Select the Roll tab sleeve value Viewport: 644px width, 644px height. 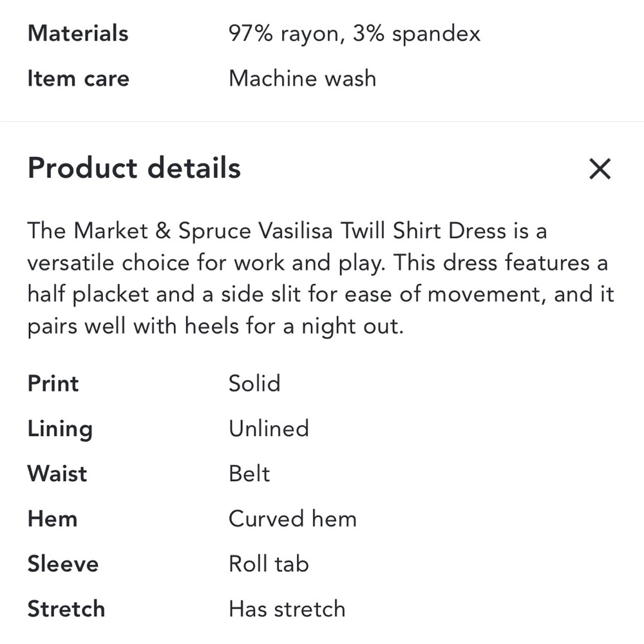(x=269, y=564)
